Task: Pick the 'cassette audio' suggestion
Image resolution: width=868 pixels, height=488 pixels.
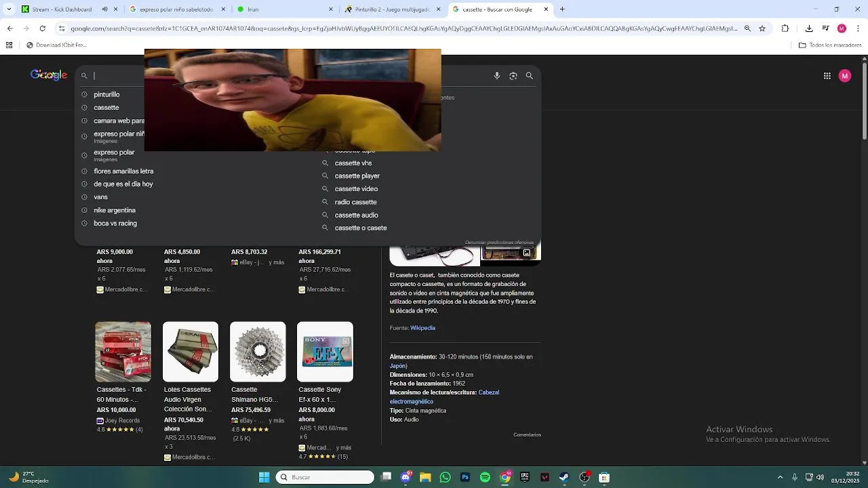Action: coord(356,215)
